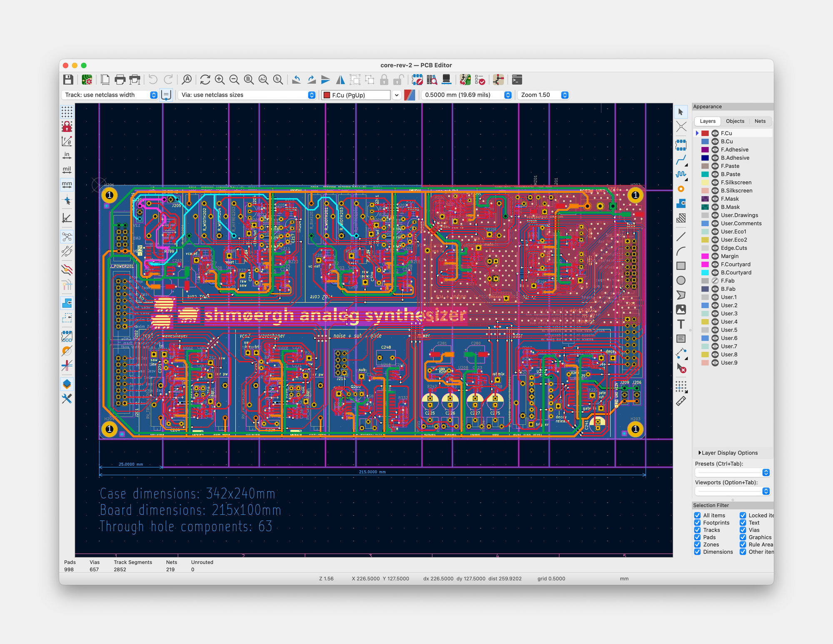Select the Route Tracks tool
The image size is (833, 644).
tap(681, 160)
